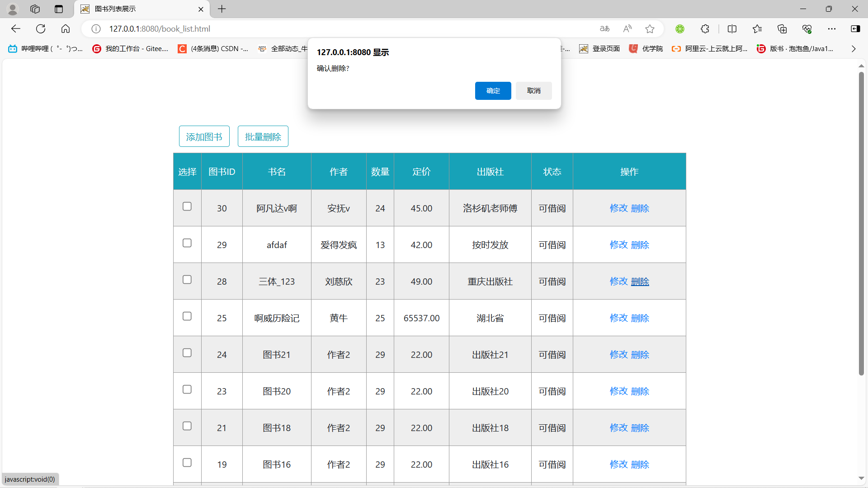Toggle checkbox for 图书21 row
The width and height of the screenshot is (868, 488).
pos(187,353)
